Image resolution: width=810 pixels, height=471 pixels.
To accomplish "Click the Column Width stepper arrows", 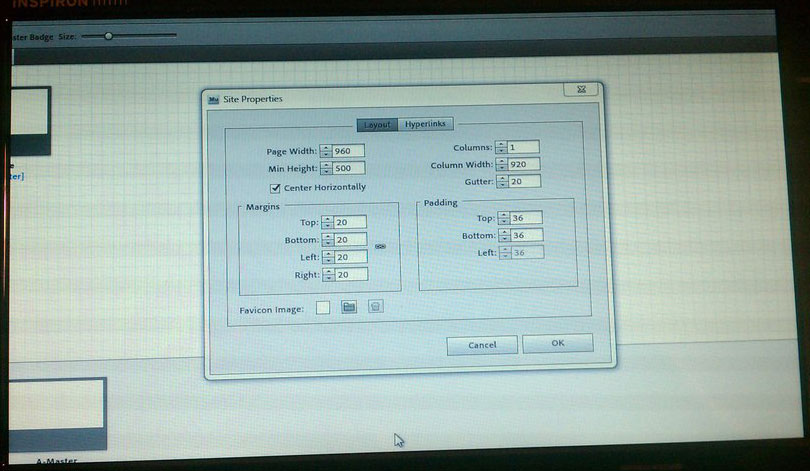I will click(x=502, y=164).
